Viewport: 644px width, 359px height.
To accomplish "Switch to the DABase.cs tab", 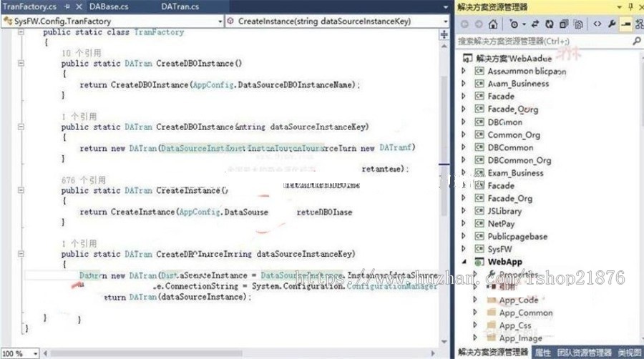I will point(109,6).
